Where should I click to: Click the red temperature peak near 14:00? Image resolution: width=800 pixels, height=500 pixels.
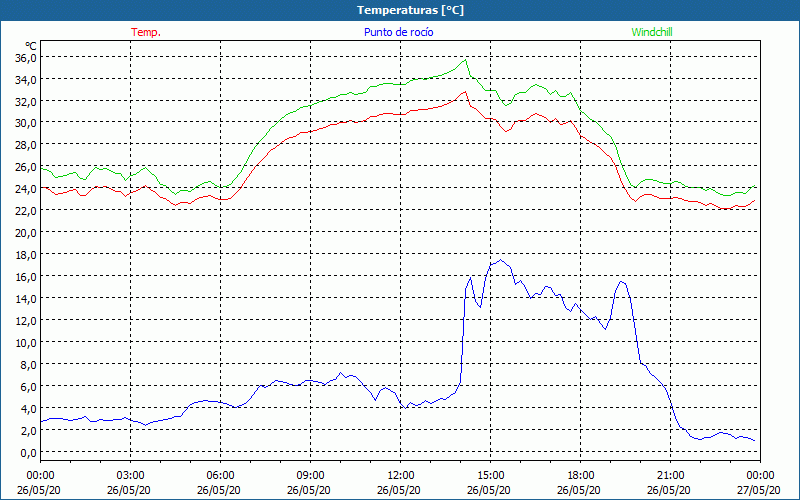[x=465, y=92]
